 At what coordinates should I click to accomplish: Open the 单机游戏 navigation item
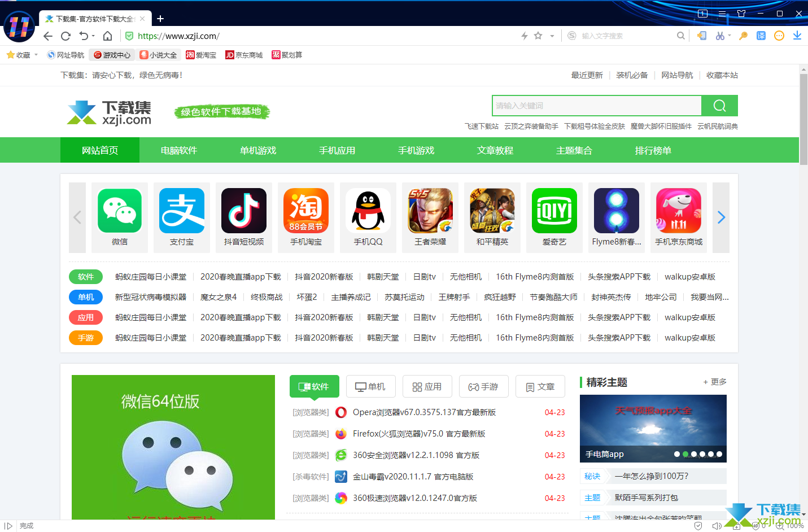(258, 150)
